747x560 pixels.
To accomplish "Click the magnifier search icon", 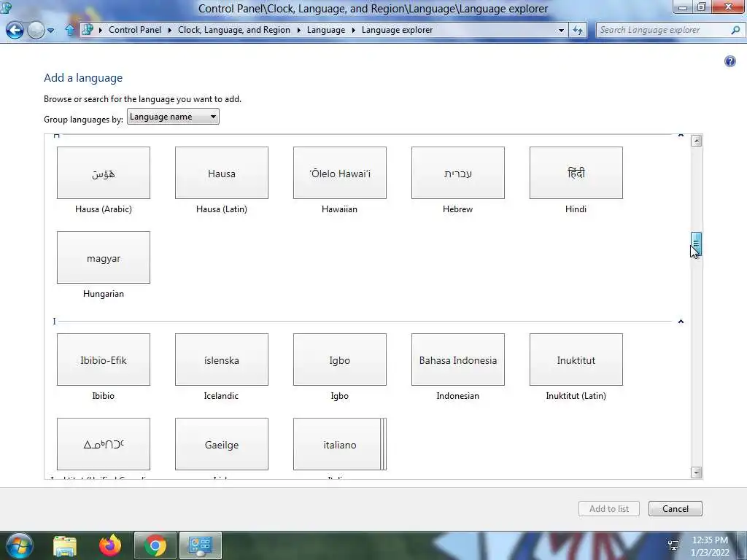I will 735,30.
